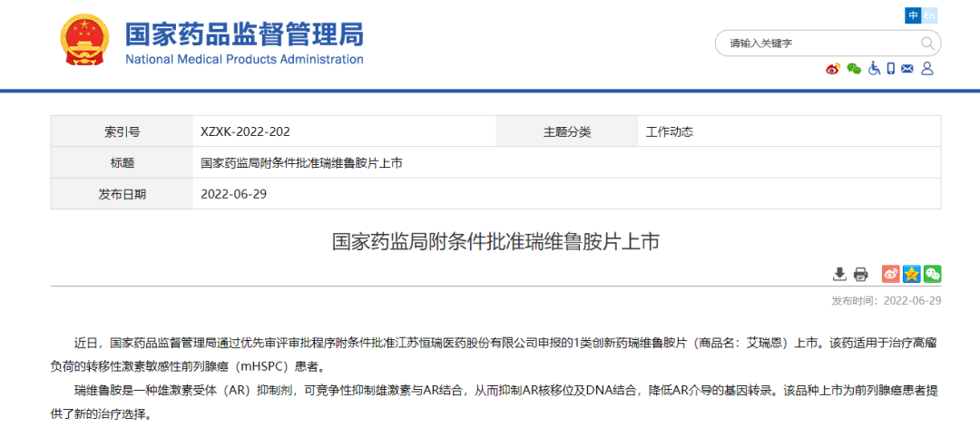Image resolution: width=980 pixels, height=447 pixels.
Task: Open the email envelope icon
Action: point(907,69)
